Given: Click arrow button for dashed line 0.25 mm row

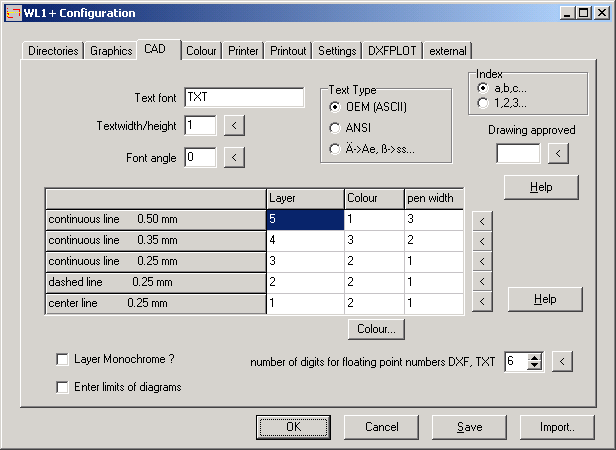Looking at the screenshot, I should [x=481, y=282].
